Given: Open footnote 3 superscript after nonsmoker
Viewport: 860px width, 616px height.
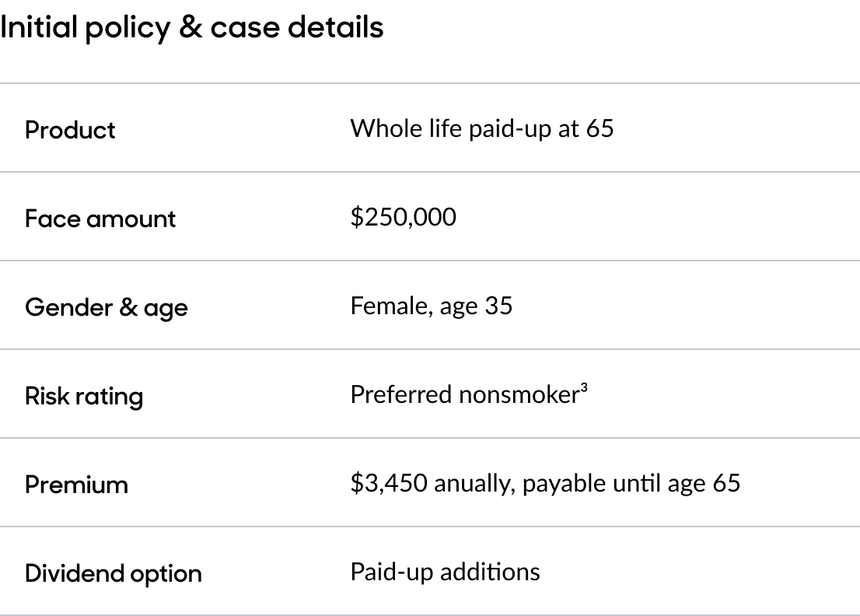Looking at the screenshot, I should pyautogui.click(x=583, y=388).
